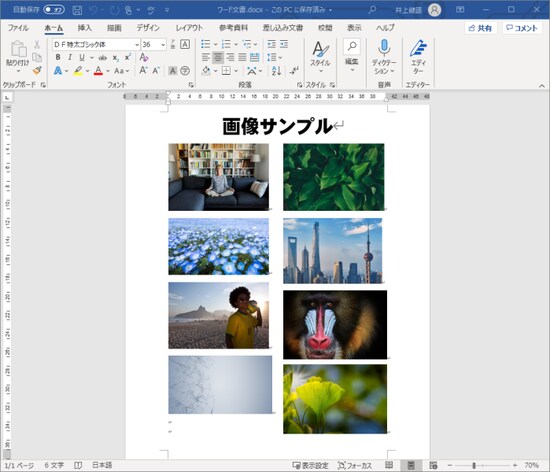Click the Character Border A icon
Viewport: 550px width, 472px height.
tap(185, 44)
